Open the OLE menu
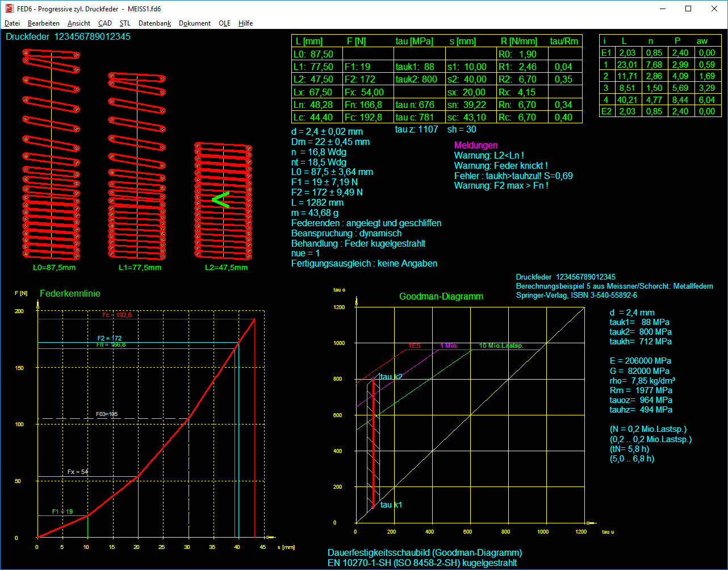728x570 pixels. (224, 23)
